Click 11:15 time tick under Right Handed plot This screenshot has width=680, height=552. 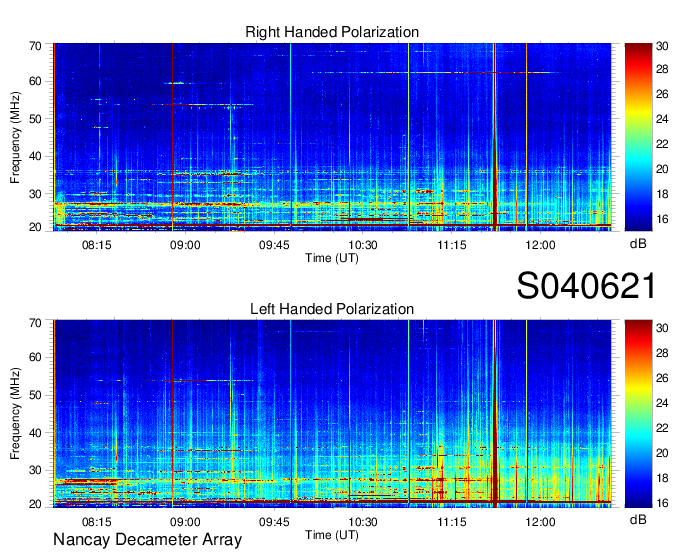[x=452, y=245]
